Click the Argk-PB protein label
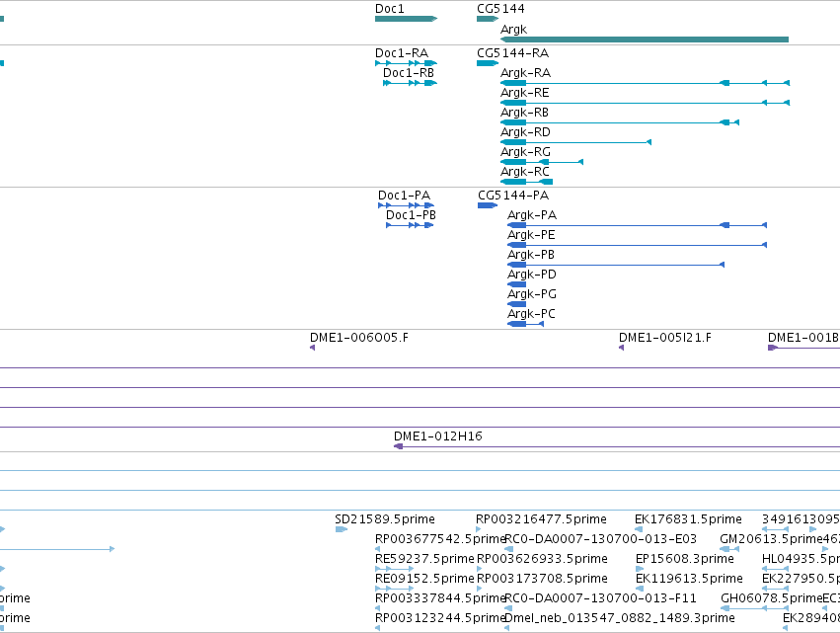This screenshot has width=840, height=633. [x=531, y=255]
